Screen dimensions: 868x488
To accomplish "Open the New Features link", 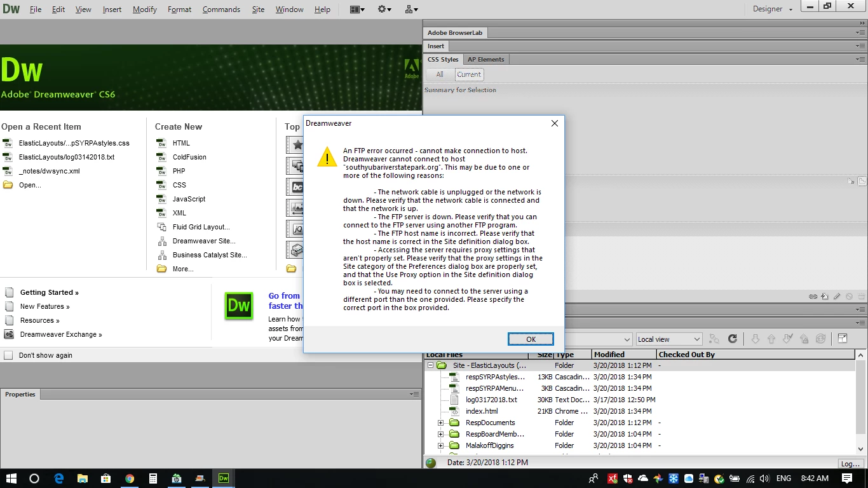I will (x=45, y=306).
